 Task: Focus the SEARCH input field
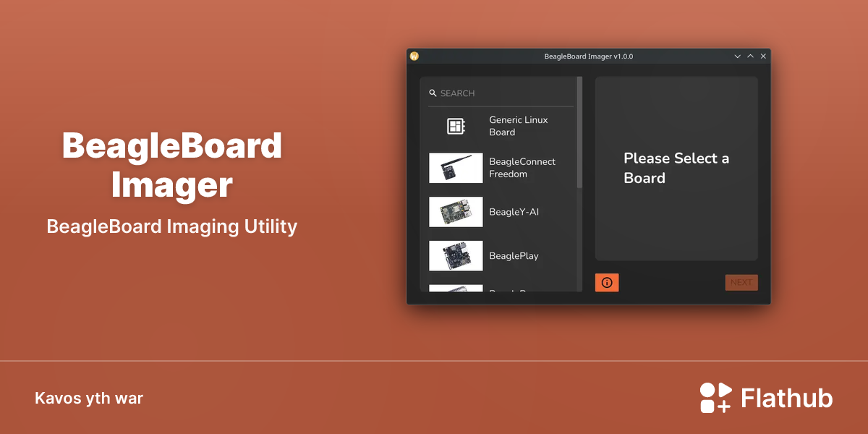(x=501, y=93)
